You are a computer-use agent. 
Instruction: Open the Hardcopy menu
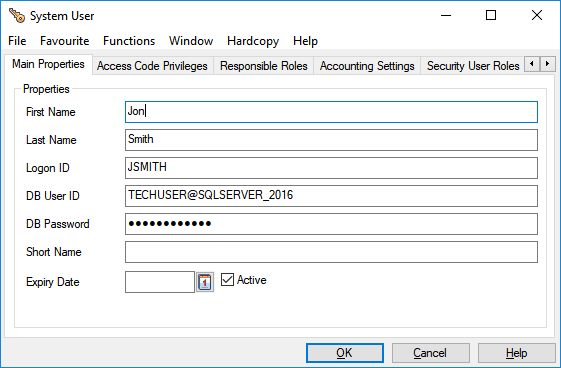coord(253,41)
